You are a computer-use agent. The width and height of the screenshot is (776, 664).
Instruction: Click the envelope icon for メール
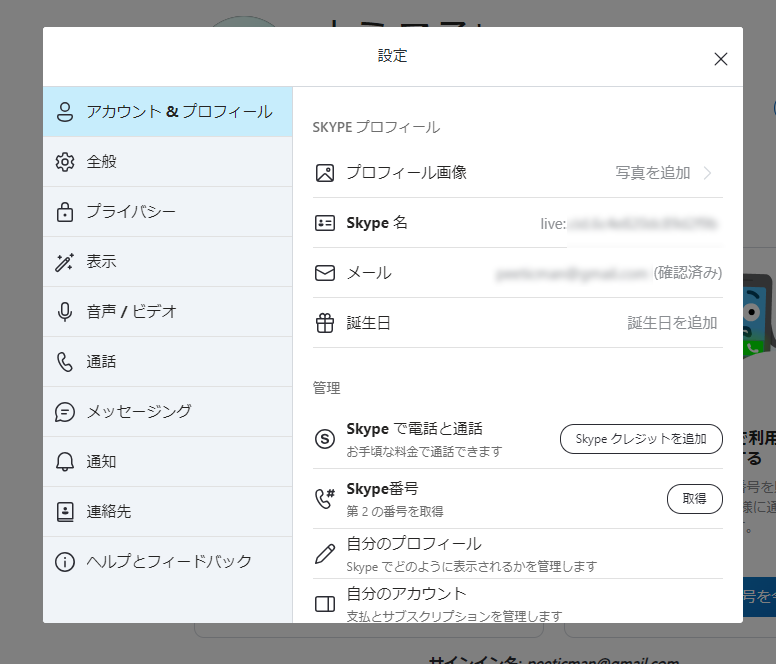tap(325, 273)
